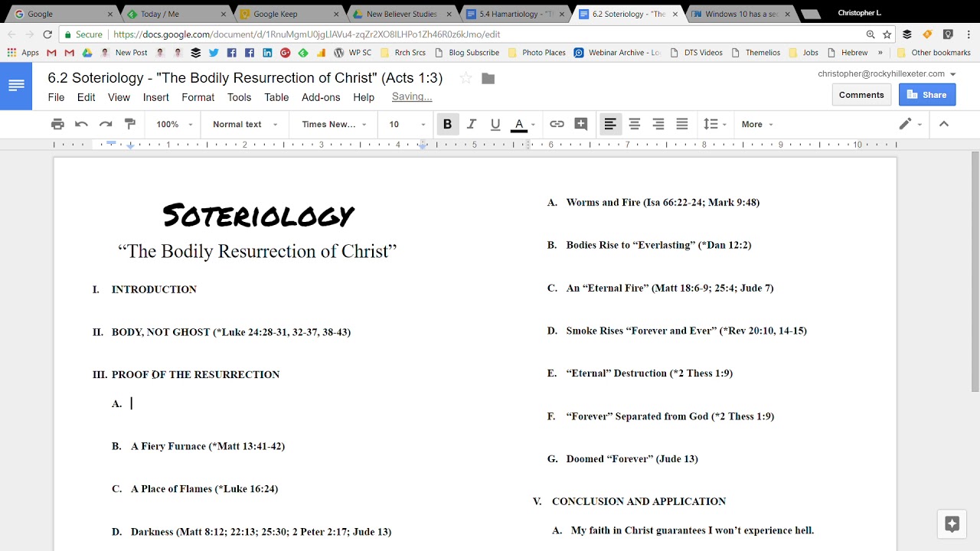Viewport: 980px width, 551px height.
Task: Set right text alignment
Action: pos(658,124)
